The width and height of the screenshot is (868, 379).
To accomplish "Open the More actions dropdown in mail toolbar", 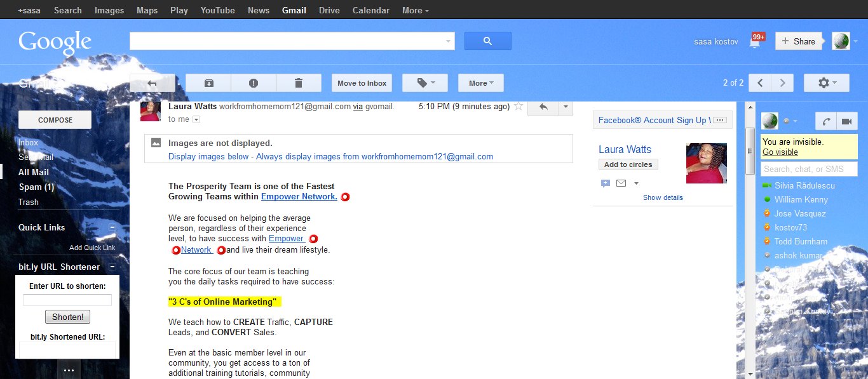I will point(480,83).
